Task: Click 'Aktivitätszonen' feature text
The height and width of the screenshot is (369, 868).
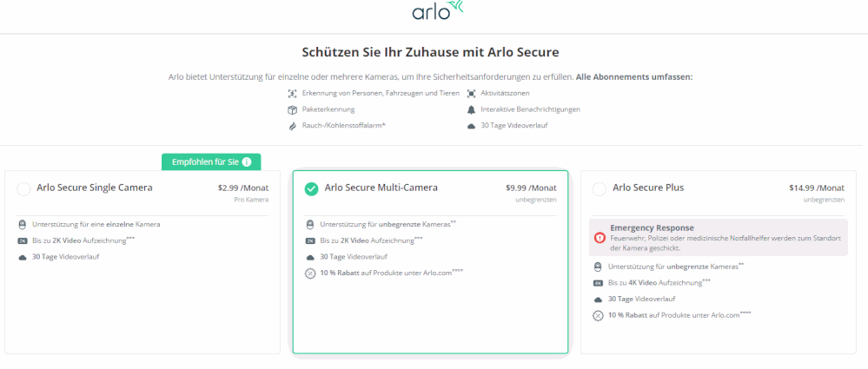Action: [x=505, y=94]
